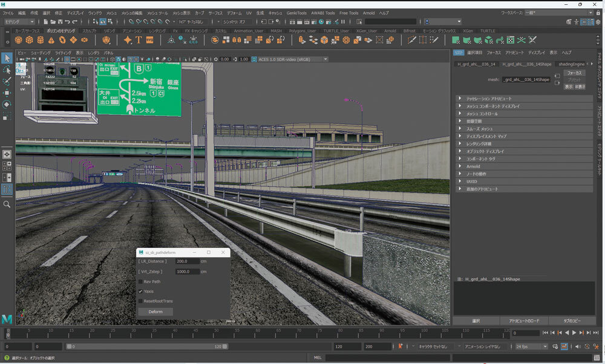The image size is (605, 364).
Task: Open the メッシュ menu in menu bar
Action: tap(111, 13)
